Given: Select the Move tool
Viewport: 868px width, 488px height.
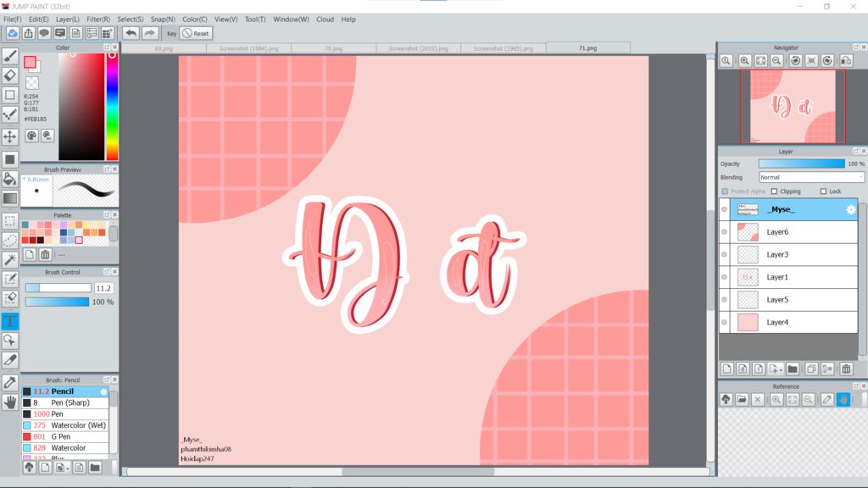Looking at the screenshot, I should click(x=10, y=136).
